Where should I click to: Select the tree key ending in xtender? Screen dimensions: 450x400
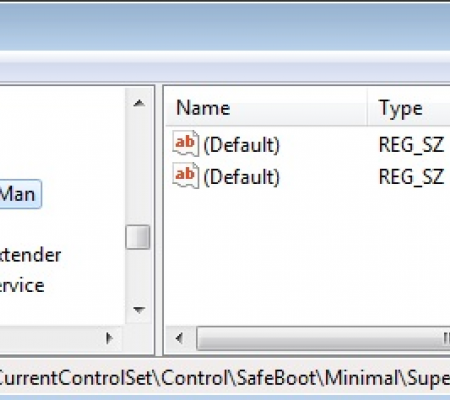[30, 255]
